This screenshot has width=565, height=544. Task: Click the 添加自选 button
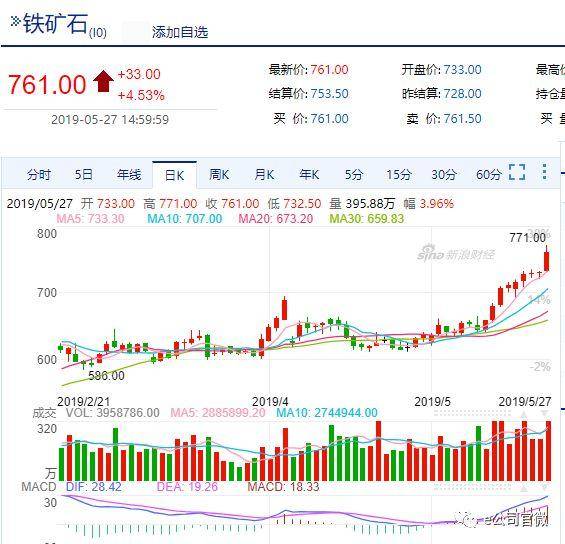tap(180, 32)
